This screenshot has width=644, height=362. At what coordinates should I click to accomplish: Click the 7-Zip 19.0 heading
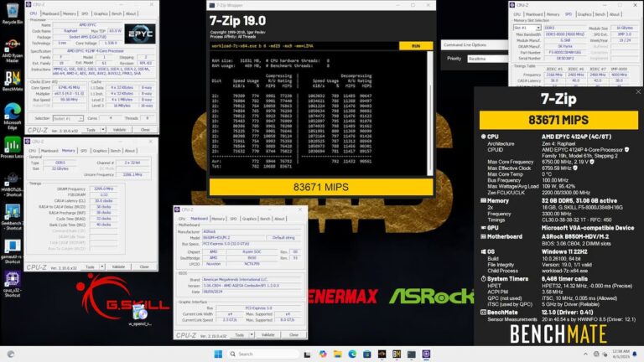(x=237, y=20)
